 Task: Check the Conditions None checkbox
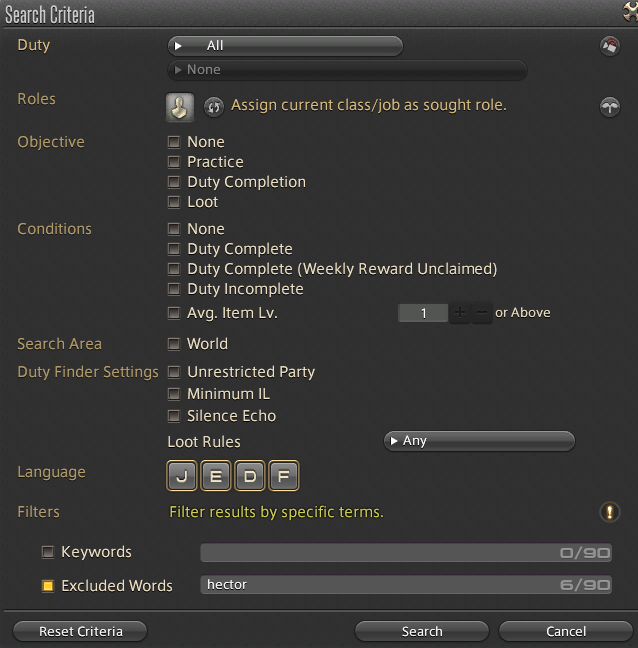tap(174, 229)
